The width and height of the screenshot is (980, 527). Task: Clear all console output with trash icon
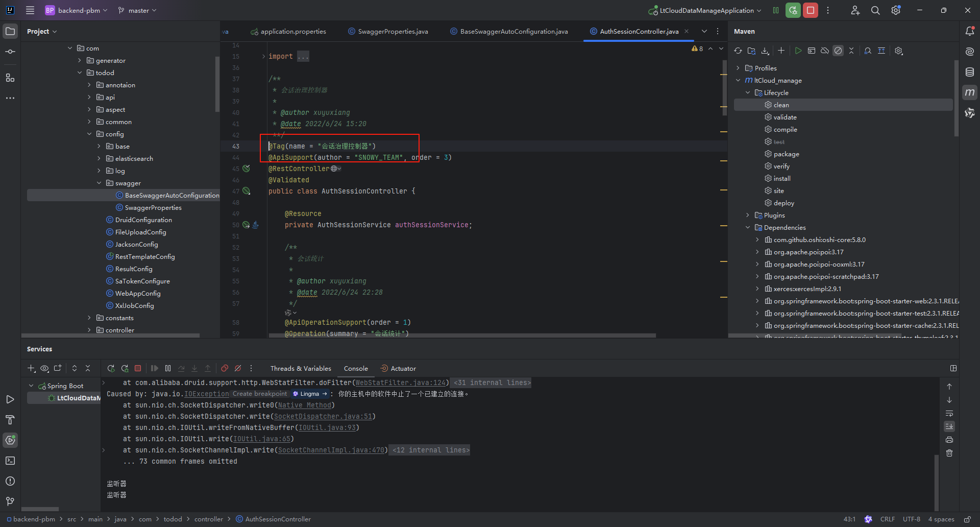949,453
